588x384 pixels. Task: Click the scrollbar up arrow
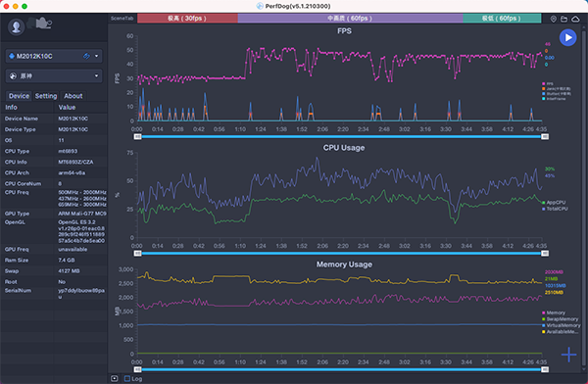pos(584,27)
